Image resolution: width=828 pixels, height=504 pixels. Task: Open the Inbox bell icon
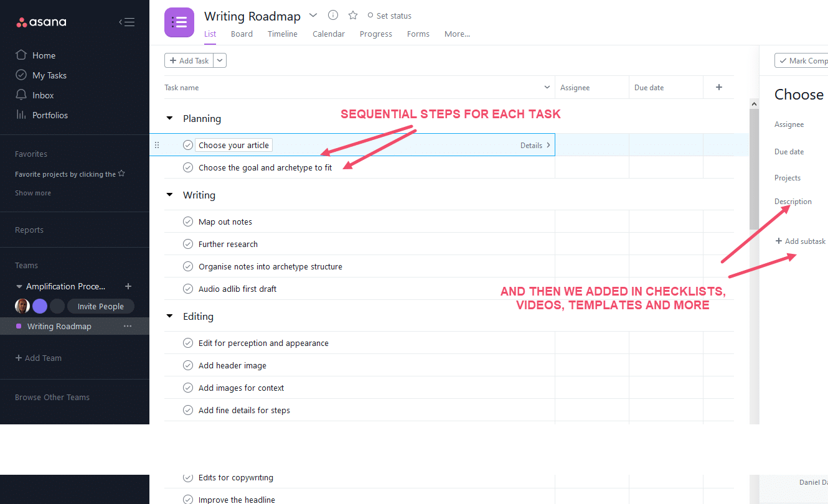(x=21, y=95)
